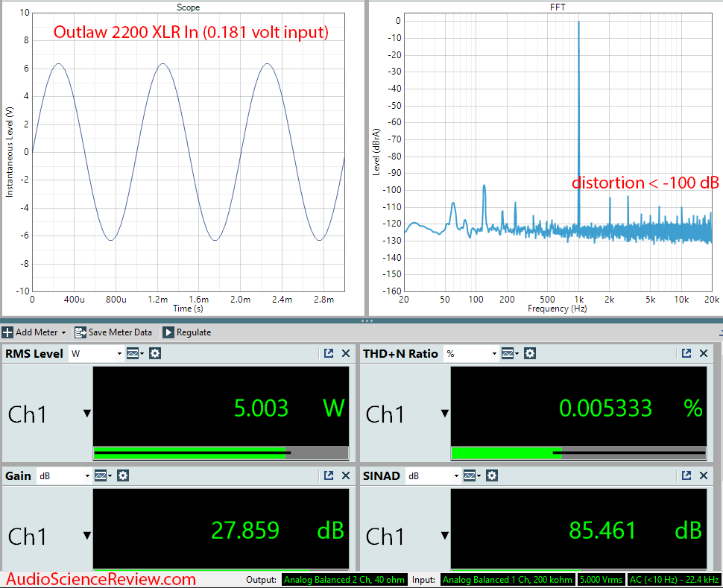
Task: Click the FFT graph title
Action: 558,7
